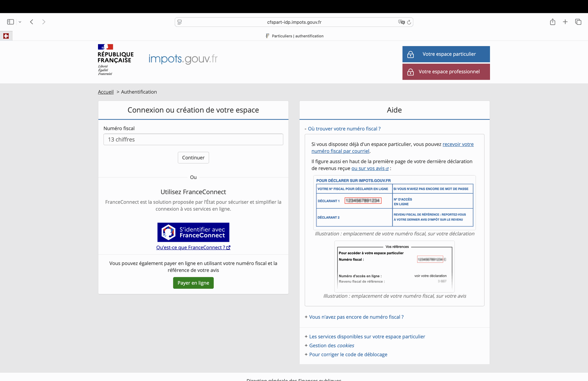
Task: Collapse 'Où trouver votre numéro fiscal ?' section
Action: [344, 129]
